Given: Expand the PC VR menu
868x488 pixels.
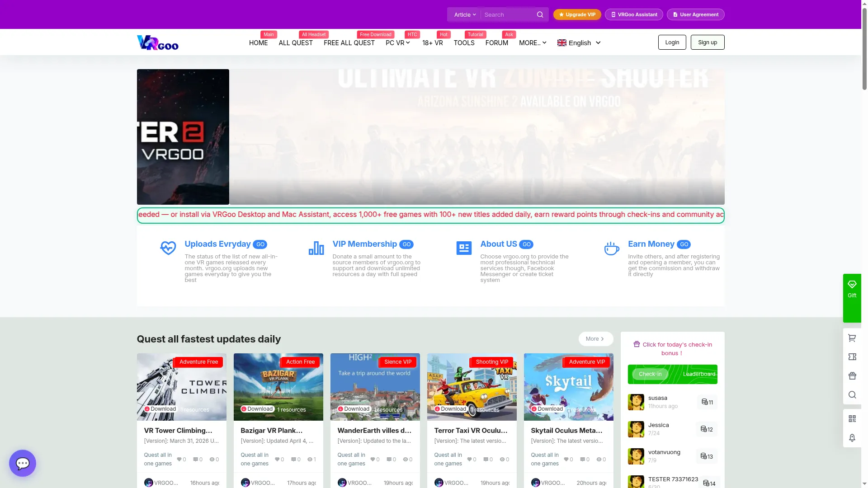Looking at the screenshot, I should coord(398,43).
